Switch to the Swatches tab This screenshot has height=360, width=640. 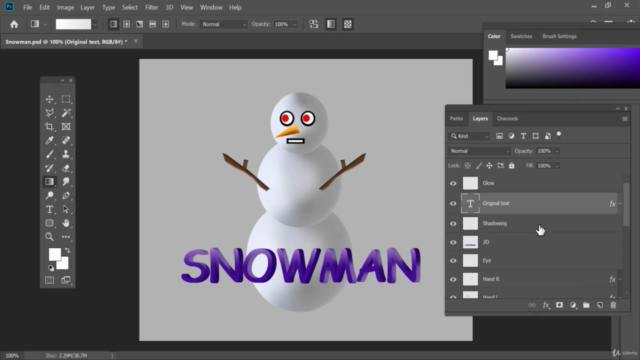pos(521,36)
